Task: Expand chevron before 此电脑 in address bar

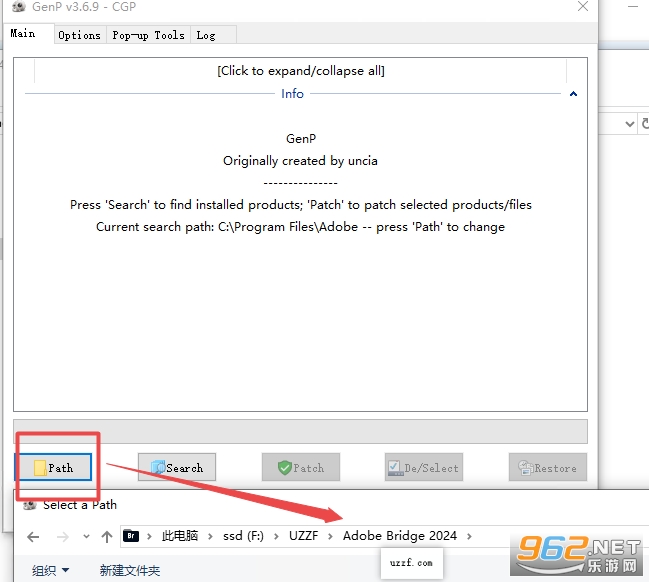Action: pos(149,536)
